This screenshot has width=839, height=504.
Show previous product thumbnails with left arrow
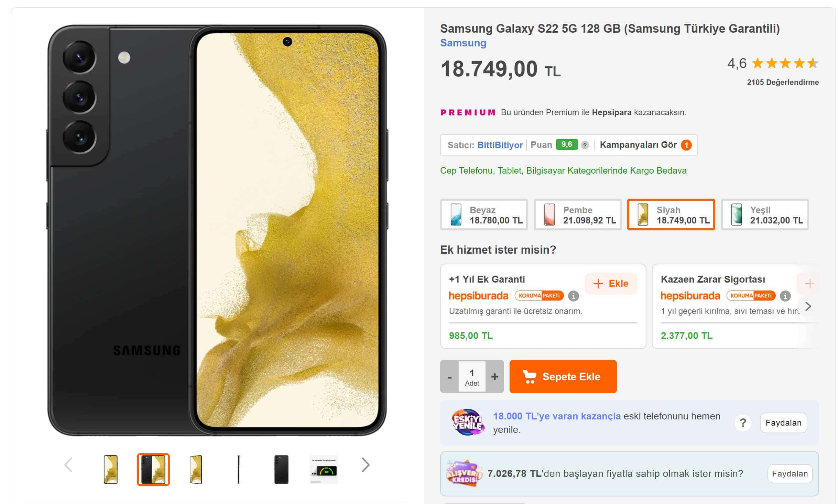(68, 465)
